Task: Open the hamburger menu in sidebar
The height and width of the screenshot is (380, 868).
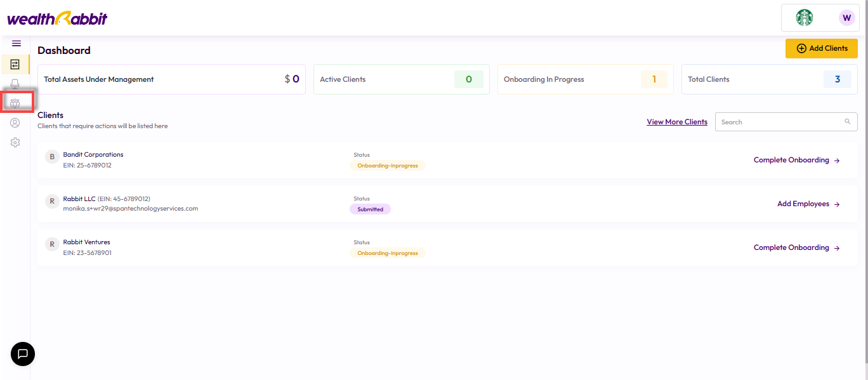Action: pyautogui.click(x=16, y=44)
